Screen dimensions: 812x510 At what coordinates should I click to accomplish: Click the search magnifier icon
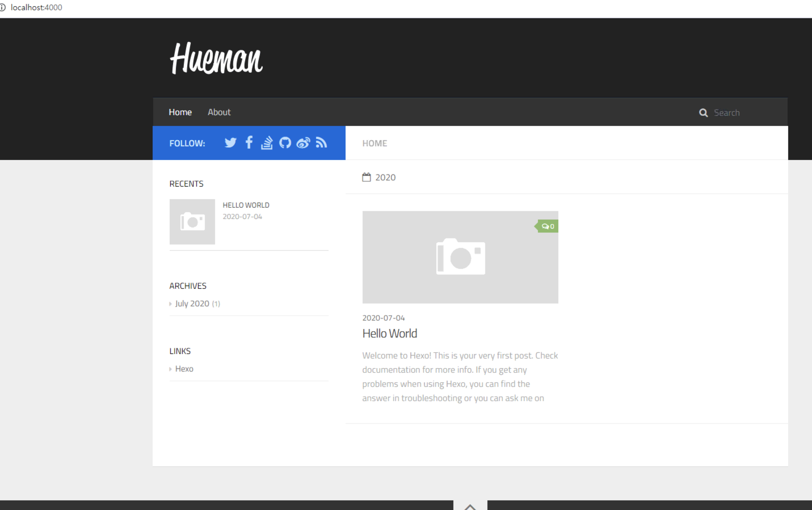703,113
